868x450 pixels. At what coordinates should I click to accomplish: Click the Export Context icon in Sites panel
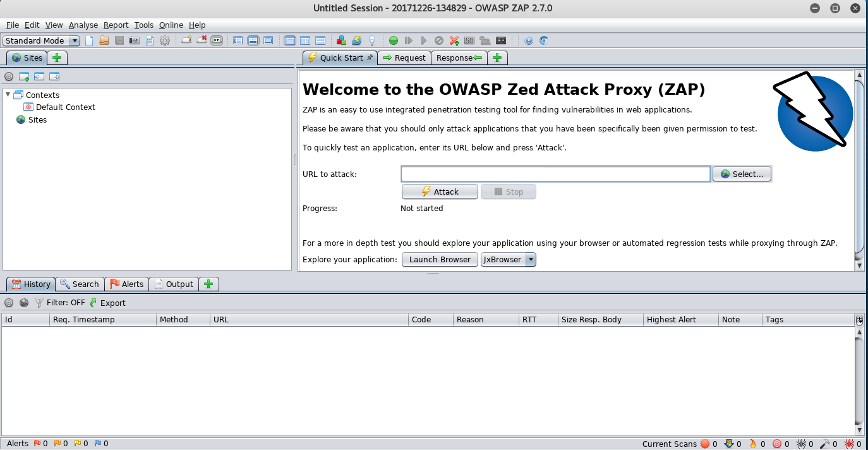[54, 76]
